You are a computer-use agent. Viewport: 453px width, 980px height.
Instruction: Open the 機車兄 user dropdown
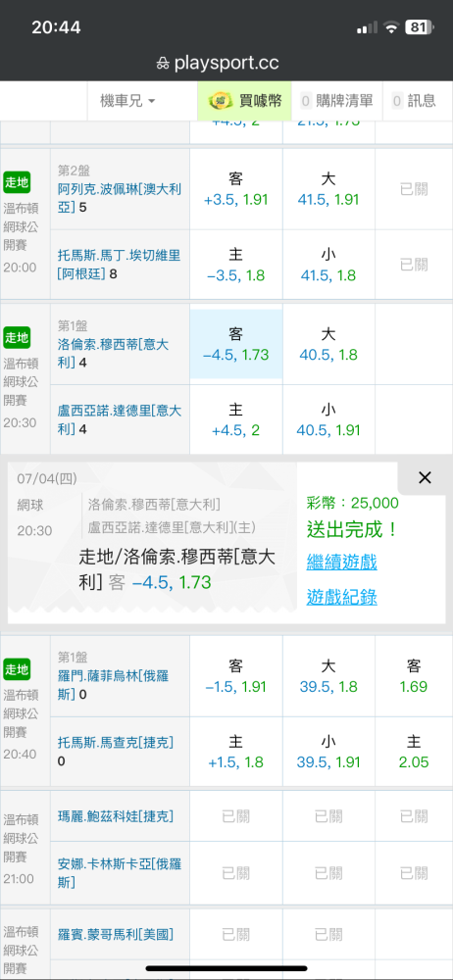pyautogui.click(x=127, y=101)
